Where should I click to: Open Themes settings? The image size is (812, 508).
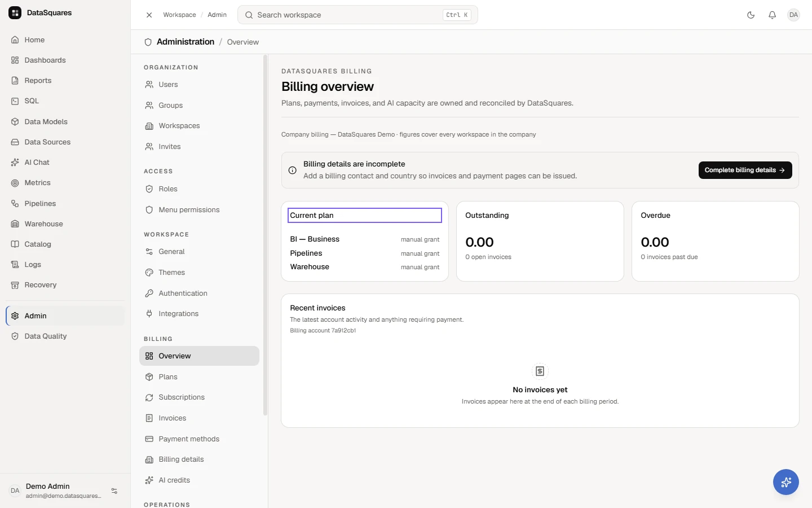click(199, 273)
